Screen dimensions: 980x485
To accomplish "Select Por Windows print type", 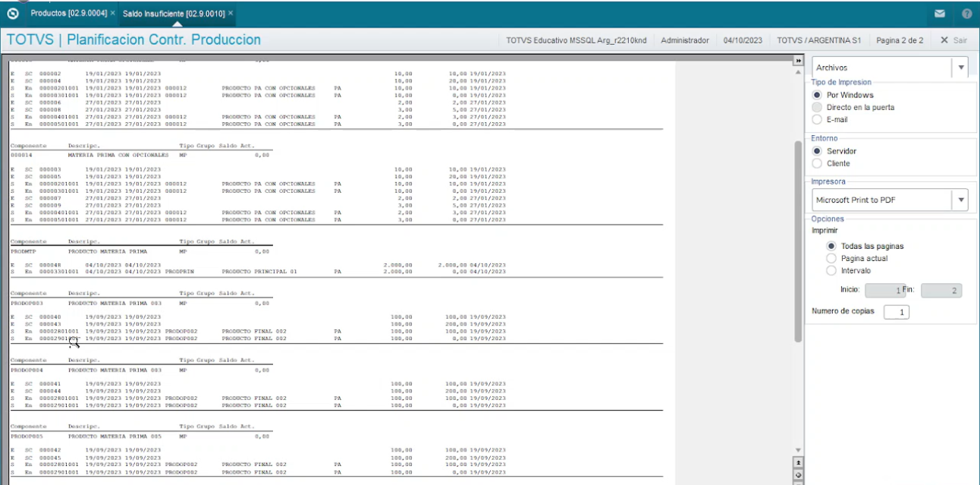I will pyautogui.click(x=843, y=95).
